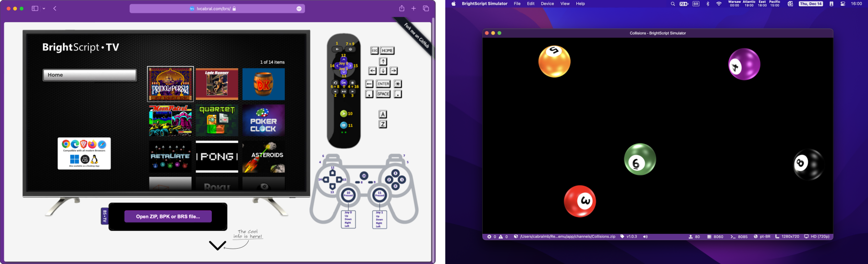Viewport: 868px width, 264px height.
Task: Click Safari share icon
Action: pos(402,8)
